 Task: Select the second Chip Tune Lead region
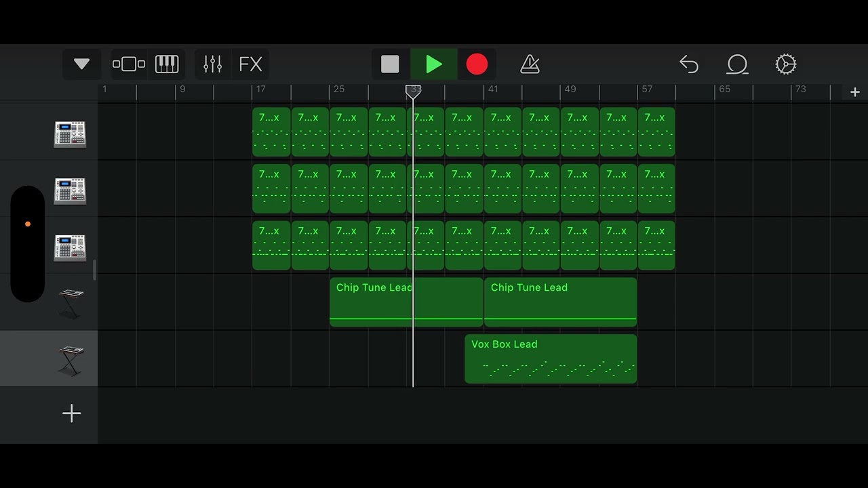point(560,302)
